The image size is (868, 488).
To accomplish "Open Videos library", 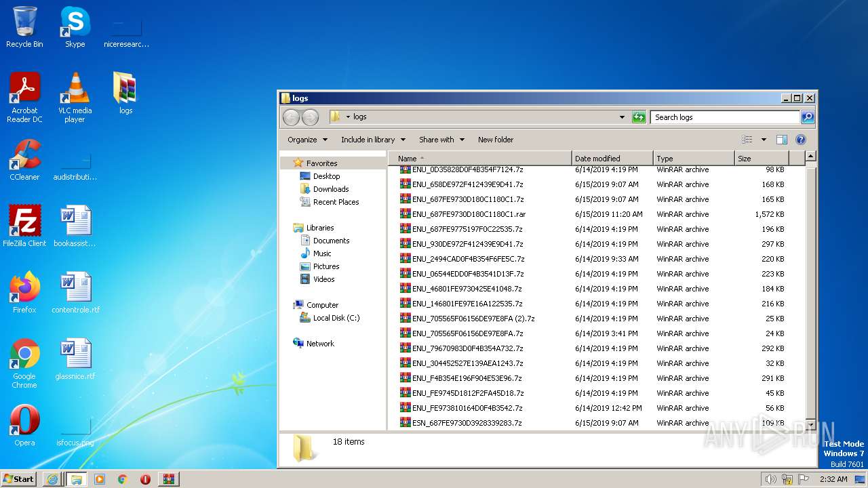I will pos(323,279).
